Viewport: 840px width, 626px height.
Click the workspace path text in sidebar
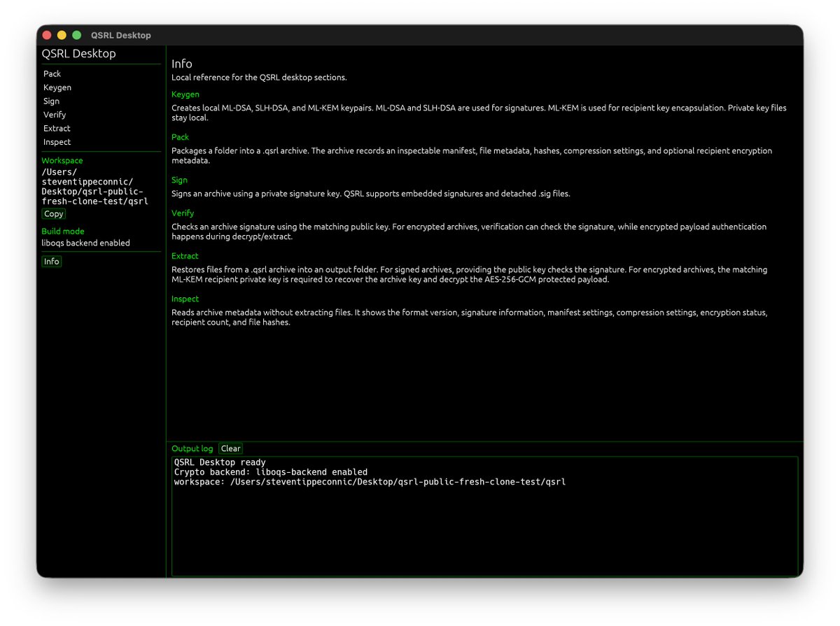click(x=94, y=187)
